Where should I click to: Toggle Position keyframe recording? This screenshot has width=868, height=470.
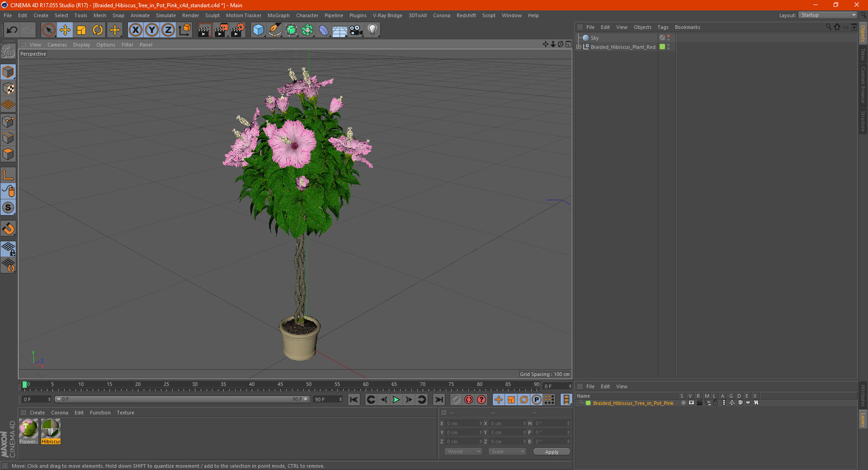point(499,399)
